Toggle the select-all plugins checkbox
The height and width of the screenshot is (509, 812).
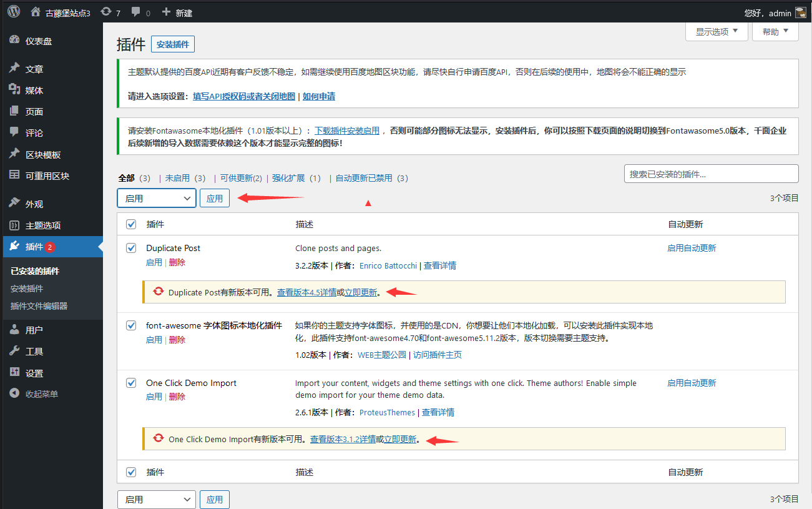131,224
